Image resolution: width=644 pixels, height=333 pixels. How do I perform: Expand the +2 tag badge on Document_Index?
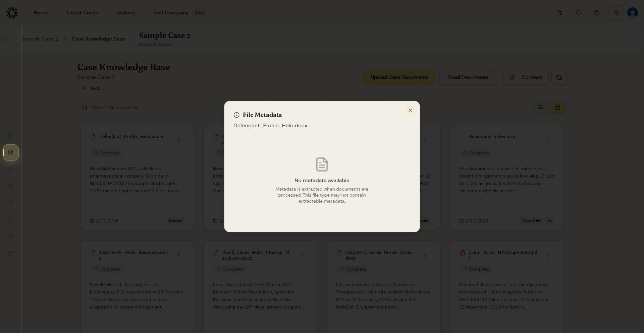click(549, 221)
